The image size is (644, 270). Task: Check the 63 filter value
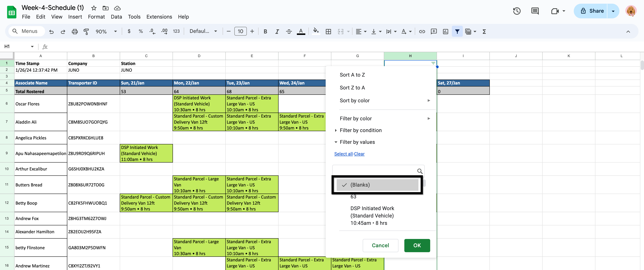click(x=353, y=197)
